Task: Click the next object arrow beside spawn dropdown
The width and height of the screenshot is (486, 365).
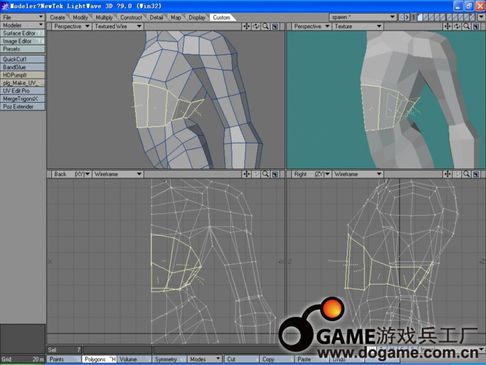Action: click(407, 17)
